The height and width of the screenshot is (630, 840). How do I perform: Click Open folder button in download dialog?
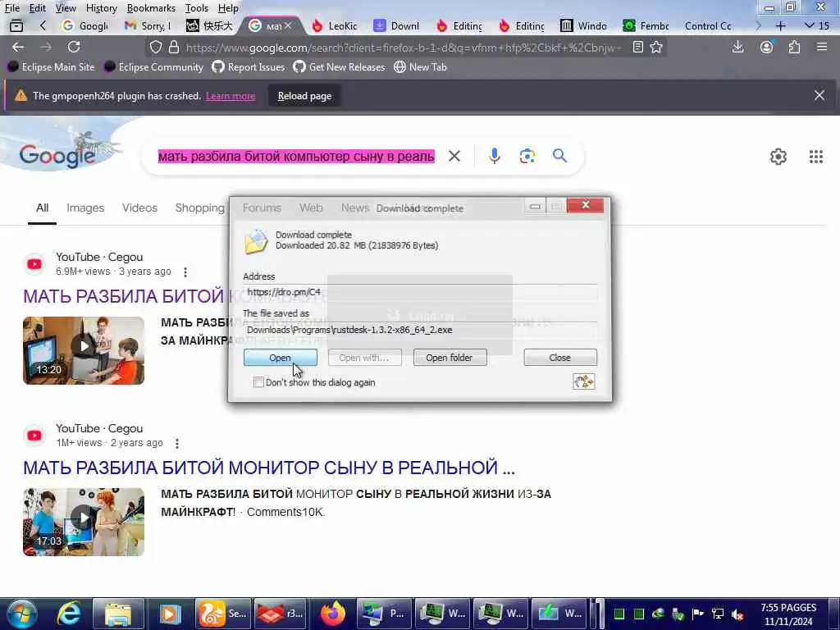click(450, 358)
